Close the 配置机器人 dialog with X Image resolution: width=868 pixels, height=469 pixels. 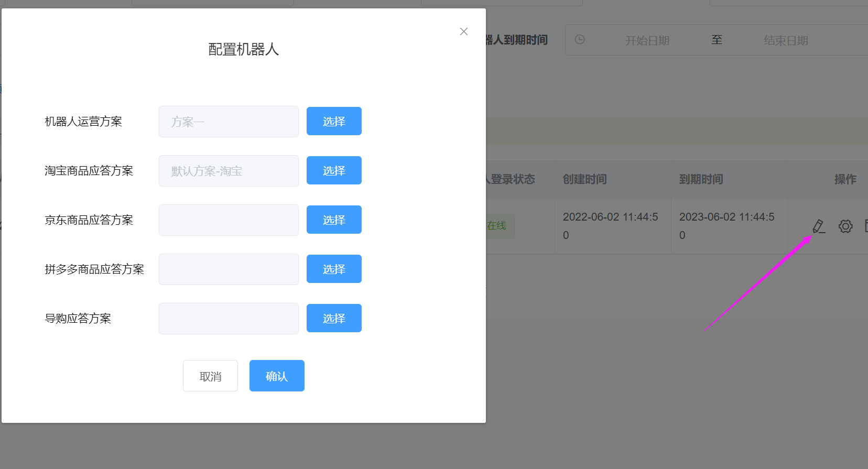[464, 31]
